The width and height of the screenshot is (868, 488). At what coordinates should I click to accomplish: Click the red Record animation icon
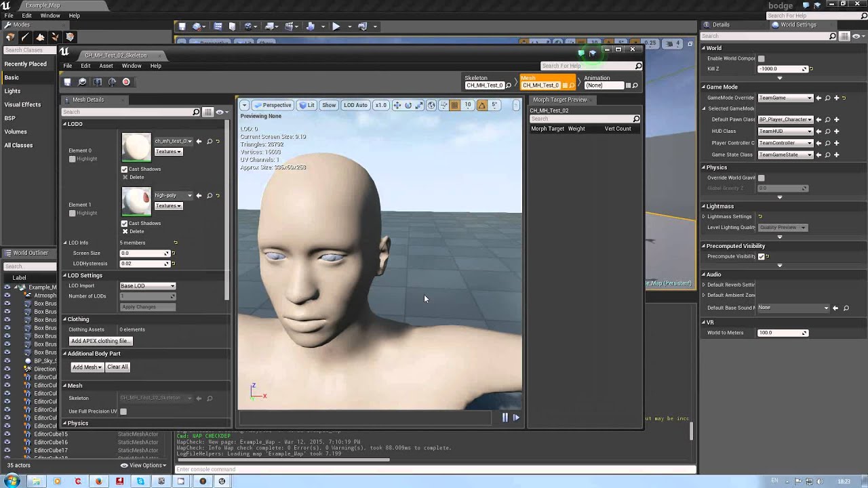(126, 82)
